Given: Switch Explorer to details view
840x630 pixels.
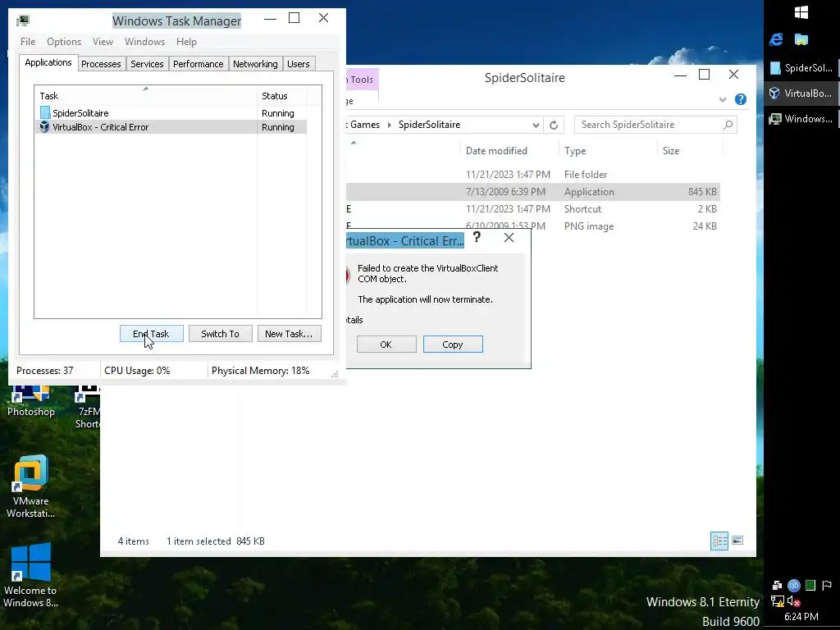Looking at the screenshot, I should [719, 541].
